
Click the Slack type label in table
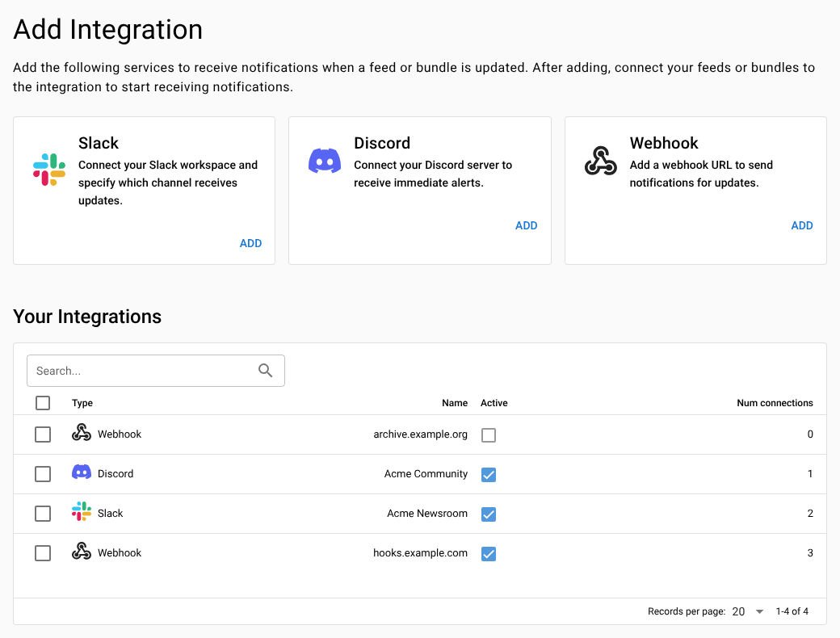click(x=111, y=513)
